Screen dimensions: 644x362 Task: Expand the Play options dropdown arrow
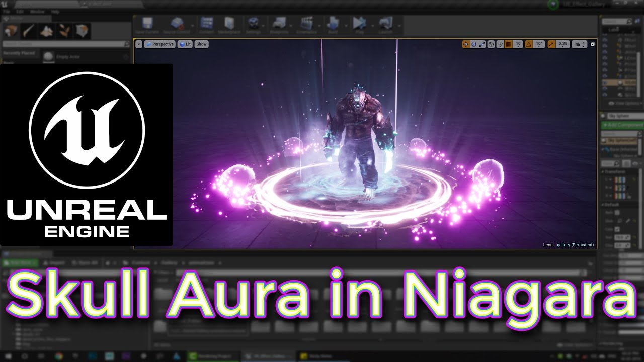pos(372,25)
